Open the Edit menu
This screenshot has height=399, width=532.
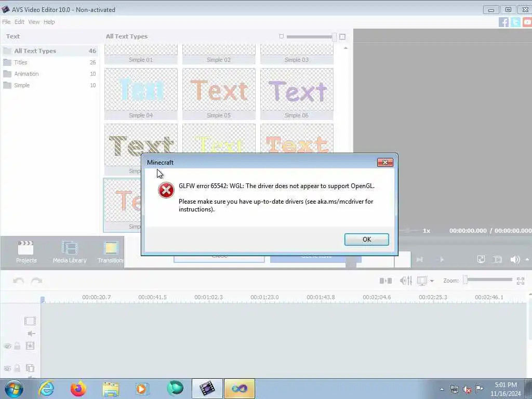coord(19,22)
